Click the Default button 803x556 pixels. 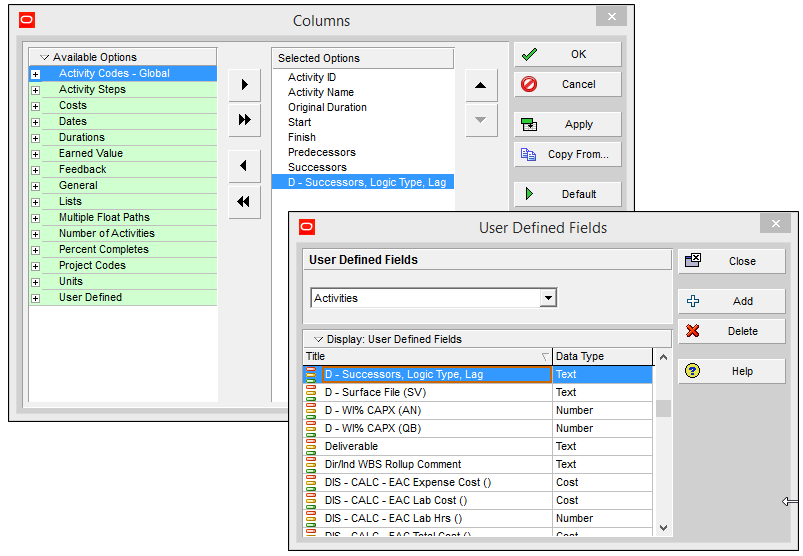tap(567, 194)
